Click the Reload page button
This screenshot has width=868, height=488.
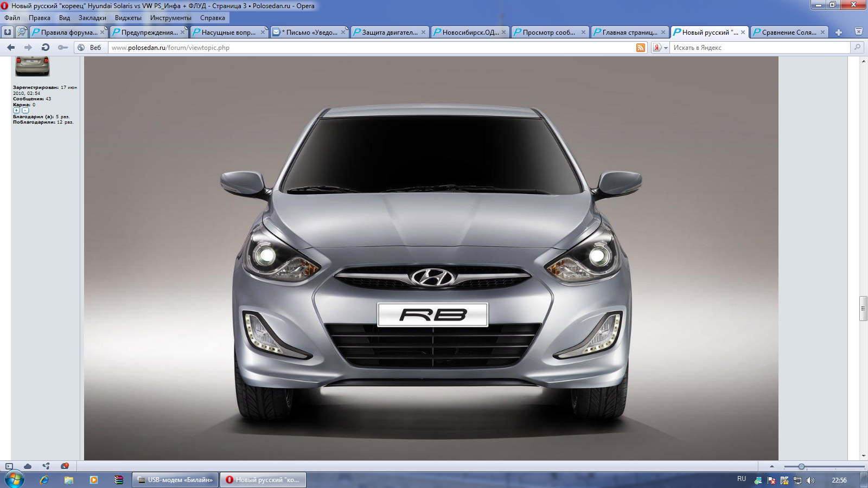[x=46, y=48]
